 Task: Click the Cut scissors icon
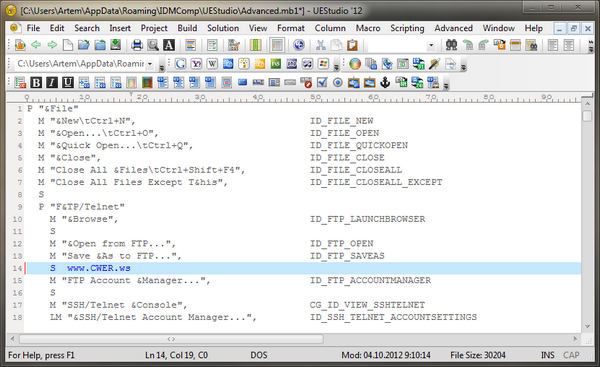(321, 45)
